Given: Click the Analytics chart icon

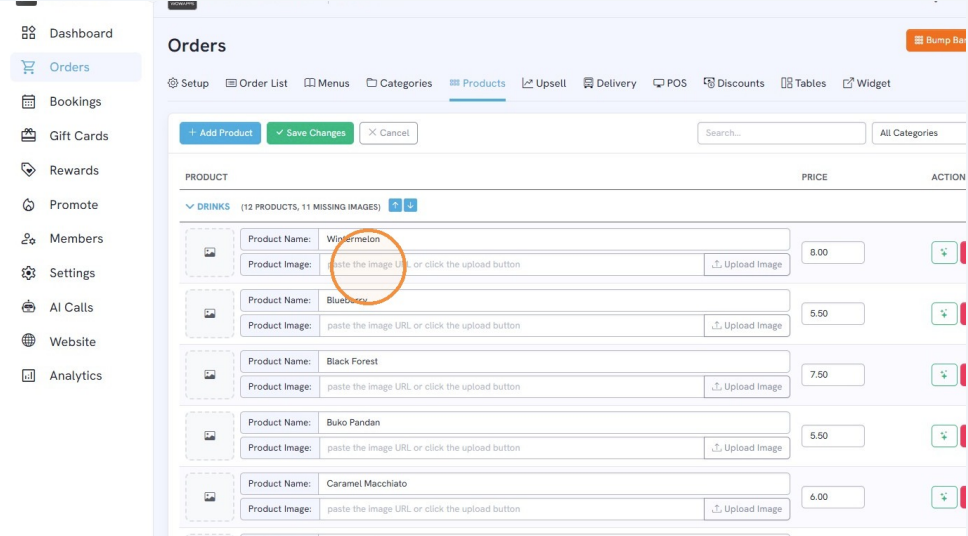Looking at the screenshot, I should [x=28, y=375].
